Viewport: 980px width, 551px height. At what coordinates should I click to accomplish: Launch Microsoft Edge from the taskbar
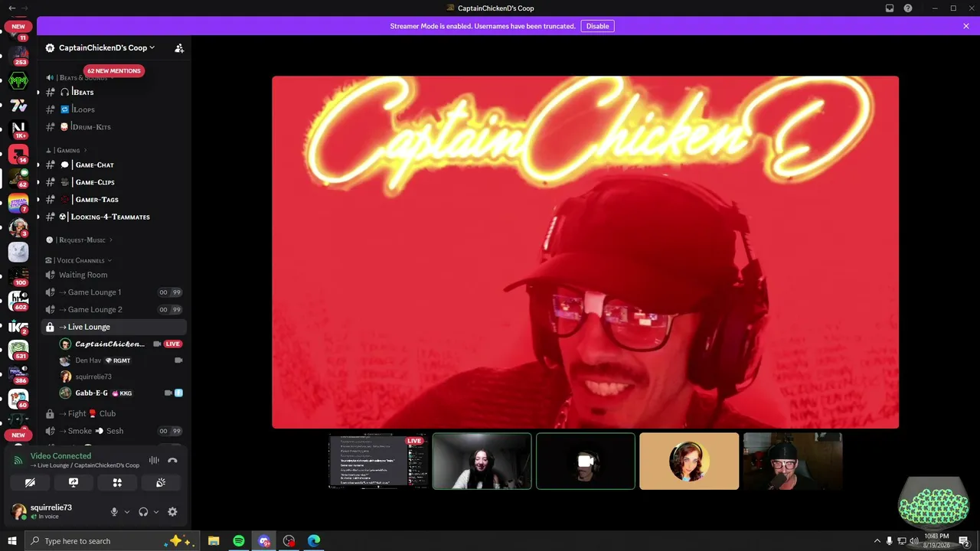[314, 541]
